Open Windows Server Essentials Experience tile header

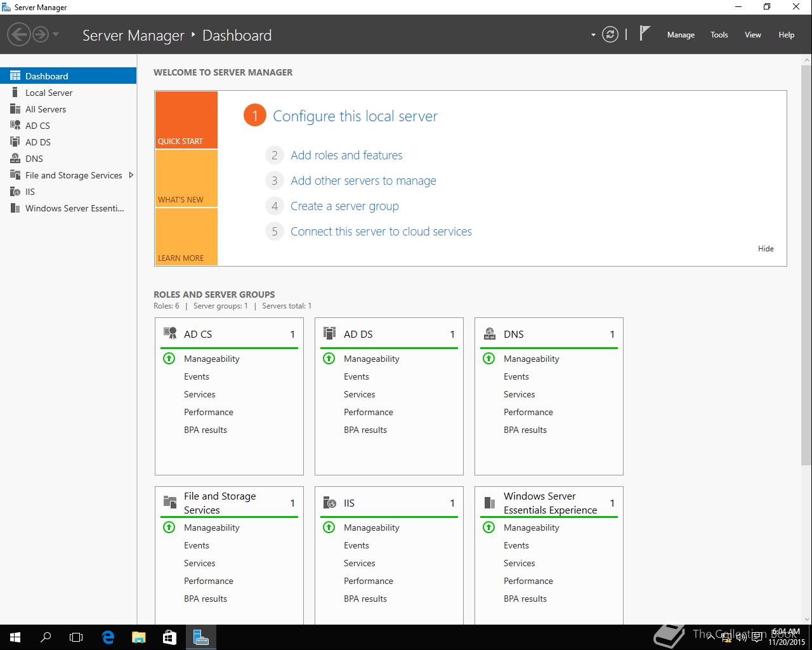549,503
